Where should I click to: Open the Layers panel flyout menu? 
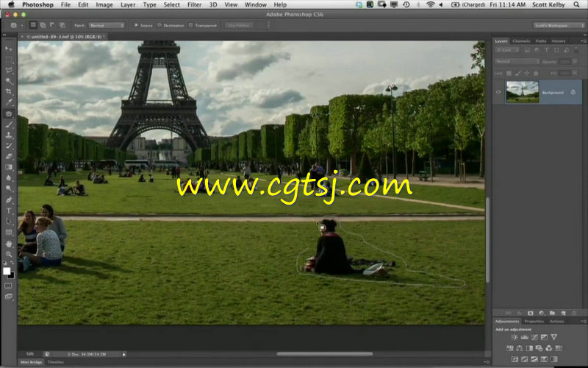(583, 40)
